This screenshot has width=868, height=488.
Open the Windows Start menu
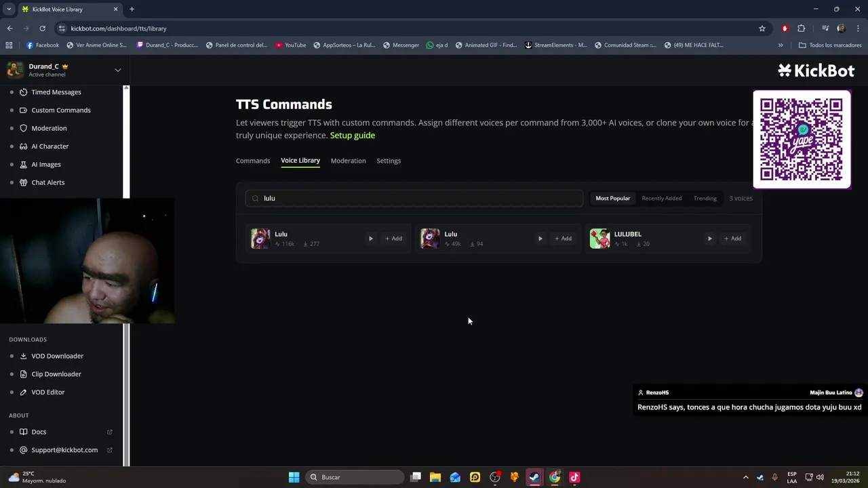tap(294, 477)
